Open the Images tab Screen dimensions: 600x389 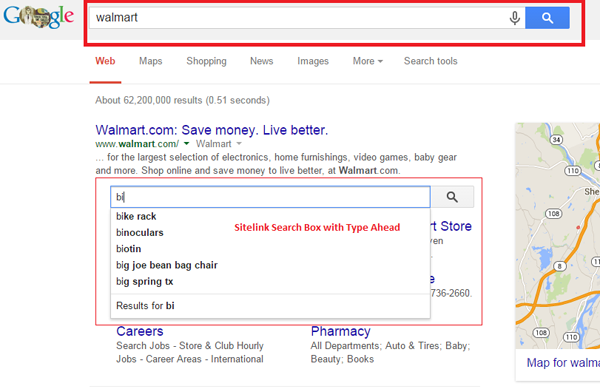(x=313, y=61)
